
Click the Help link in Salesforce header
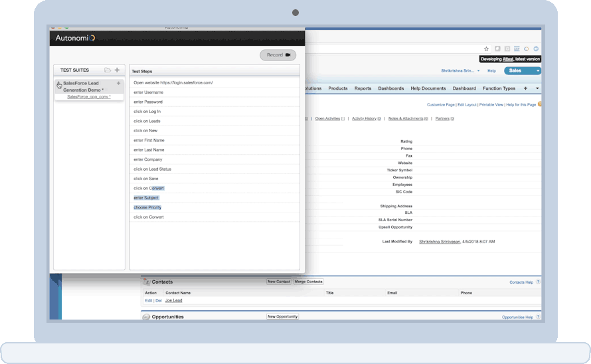tap(491, 71)
